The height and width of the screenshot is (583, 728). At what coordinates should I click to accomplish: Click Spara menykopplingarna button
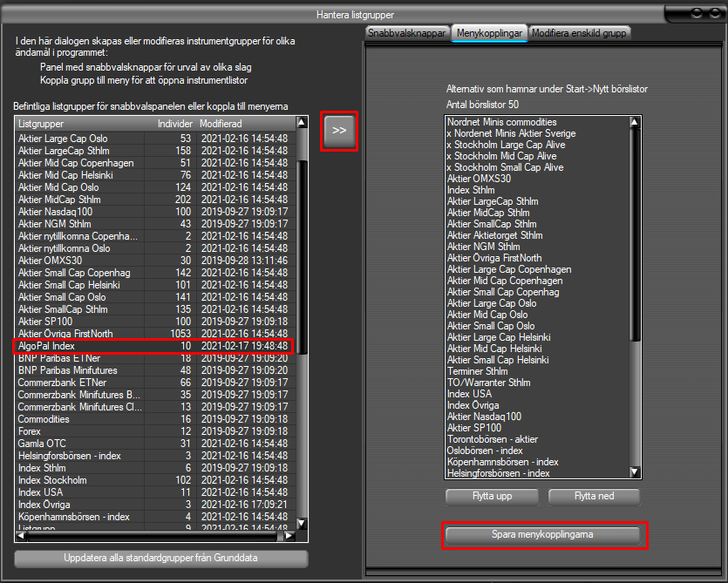544,534
